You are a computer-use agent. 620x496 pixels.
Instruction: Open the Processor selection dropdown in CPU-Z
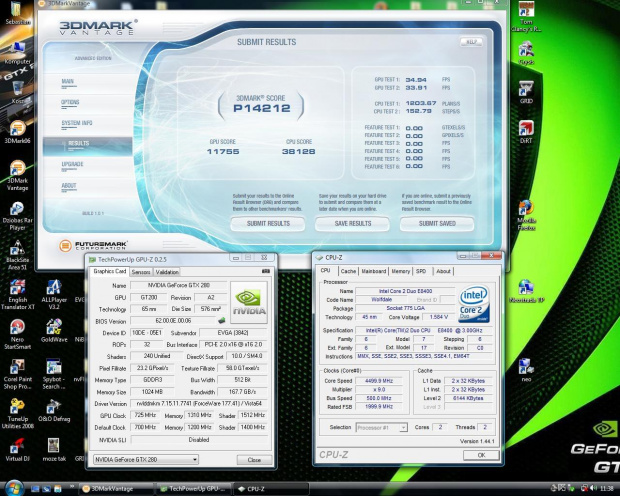(382, 427)
